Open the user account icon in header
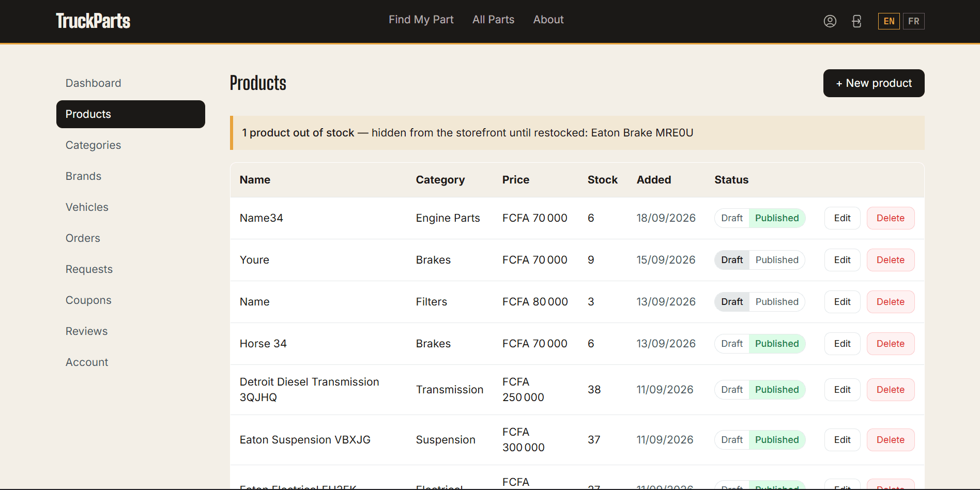The height and width of the screenshot is (490, 980). tap(830, 21)
